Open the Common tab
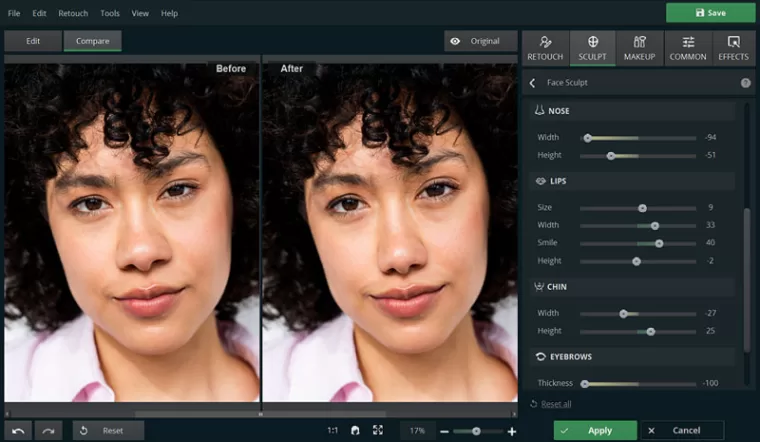The height and width of the screenshot is (442, 760). pos(688,48)
